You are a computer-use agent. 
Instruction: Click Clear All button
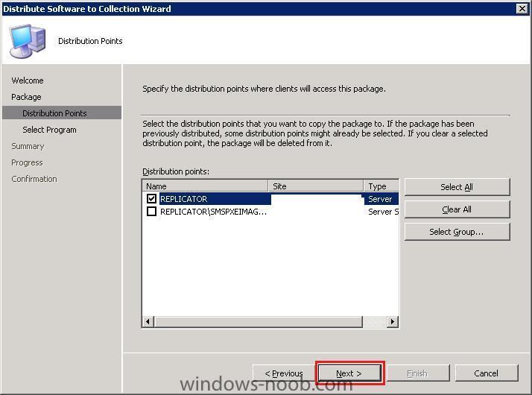coord(457,209)
